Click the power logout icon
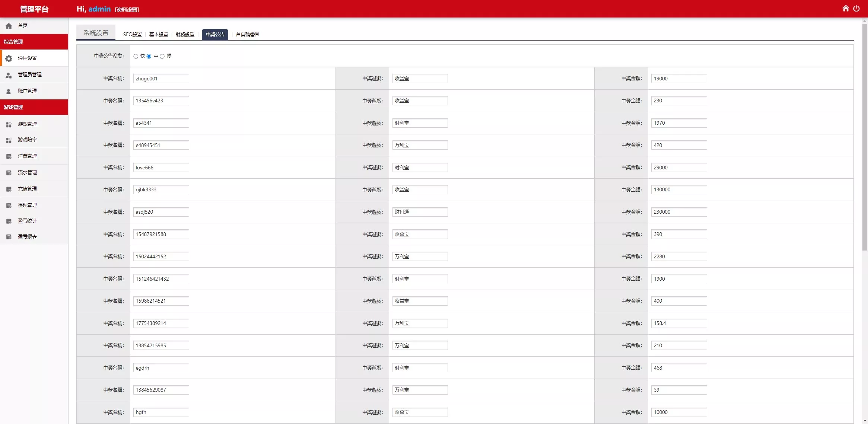The image size is (868, 424). pyautogui.click(x=856, y=9)
